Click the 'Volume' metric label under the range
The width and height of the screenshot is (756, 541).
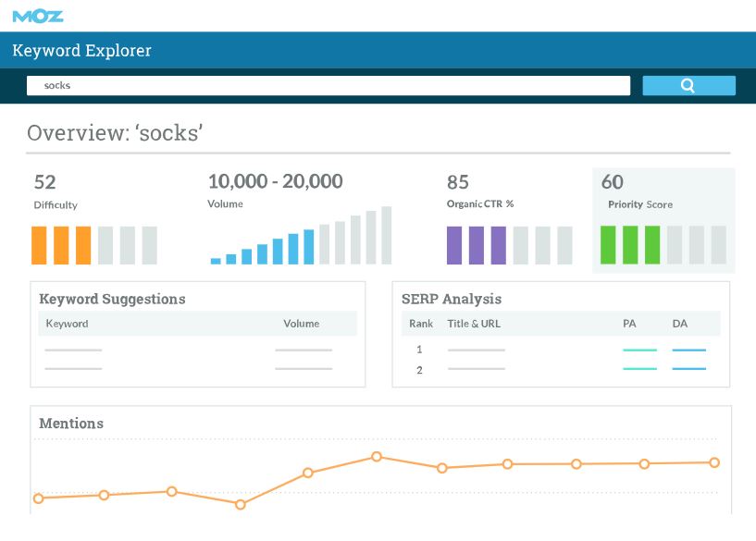click(x=225, y=203)
